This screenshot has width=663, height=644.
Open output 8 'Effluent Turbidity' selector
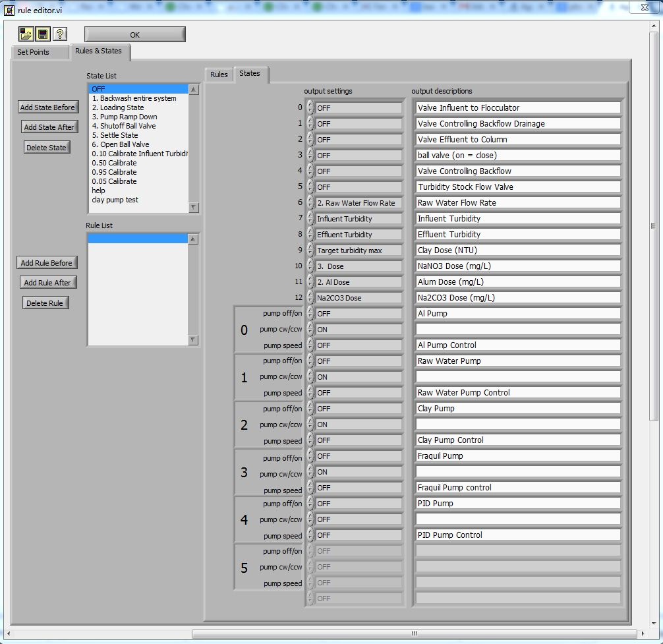(359, 235)
